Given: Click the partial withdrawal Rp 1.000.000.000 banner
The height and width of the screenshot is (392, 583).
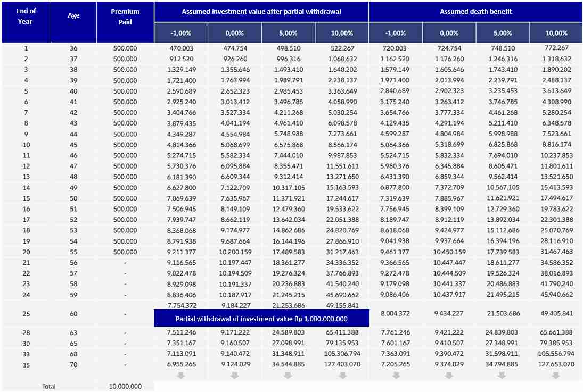Looking at the screenshot, I should pos(261,319).
